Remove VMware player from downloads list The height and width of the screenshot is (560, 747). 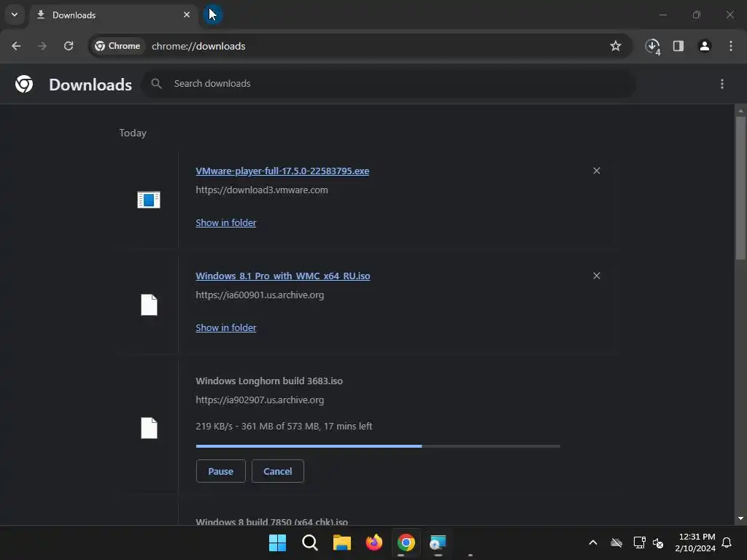[597, 171]
